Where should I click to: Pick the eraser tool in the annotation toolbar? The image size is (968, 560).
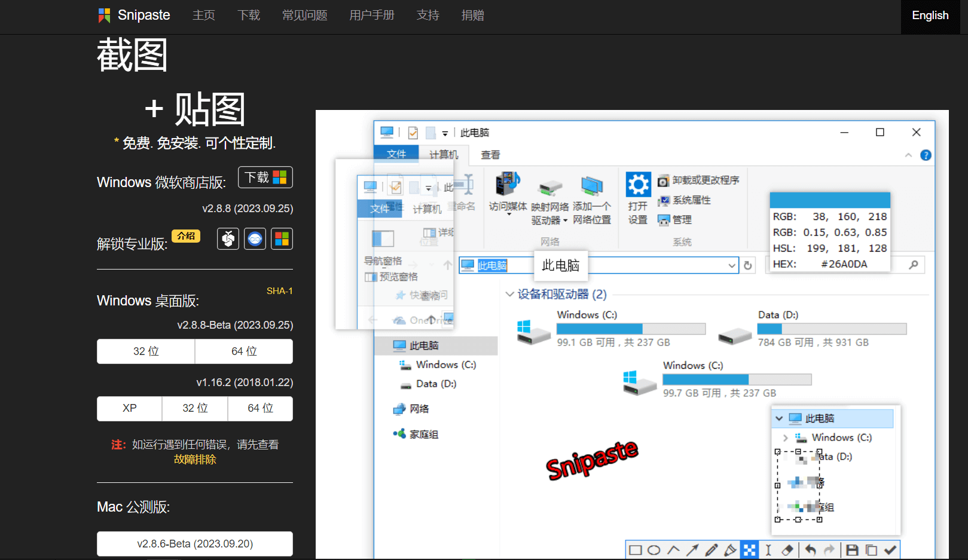point(787,550)
